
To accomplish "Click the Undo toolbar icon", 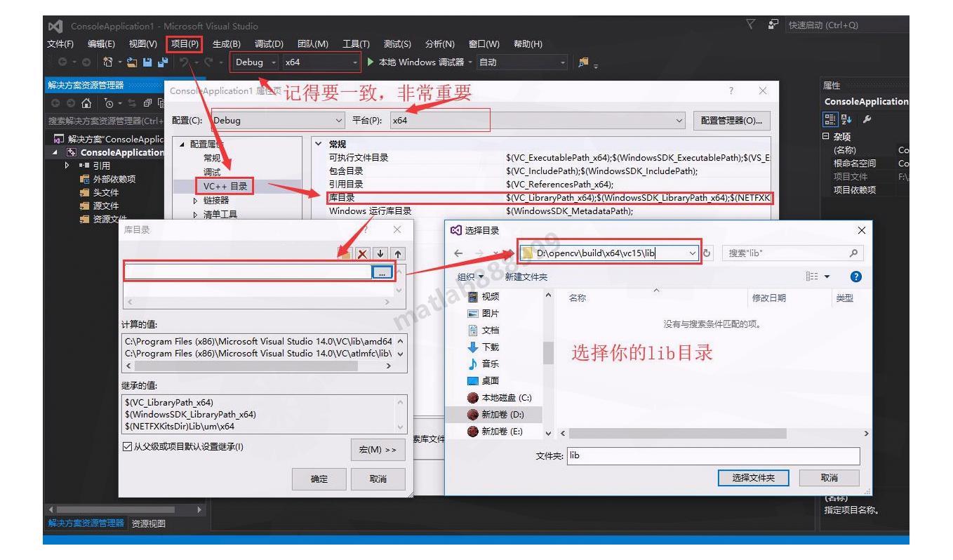I will point(184,62).
